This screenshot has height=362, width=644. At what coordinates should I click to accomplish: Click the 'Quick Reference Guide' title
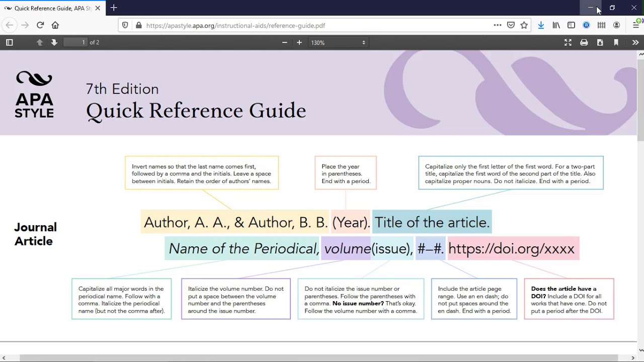[x=196, y=111]
